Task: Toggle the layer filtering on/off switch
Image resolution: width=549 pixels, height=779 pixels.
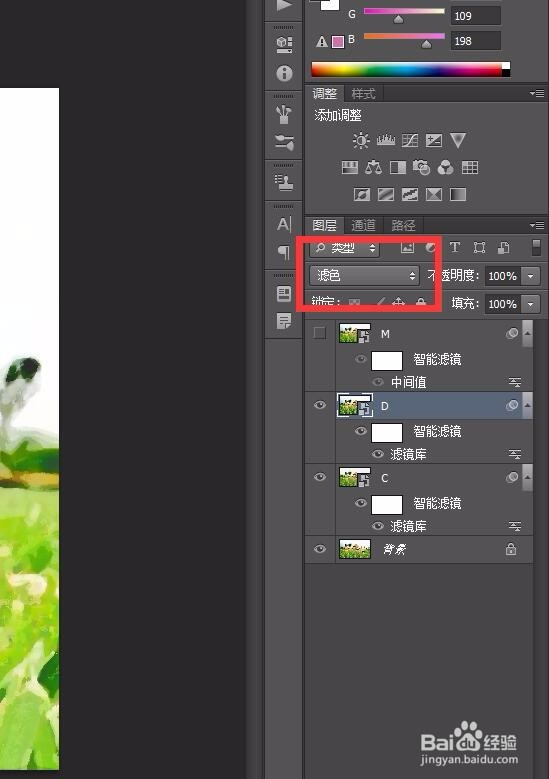Action: [x=536, y=247]
